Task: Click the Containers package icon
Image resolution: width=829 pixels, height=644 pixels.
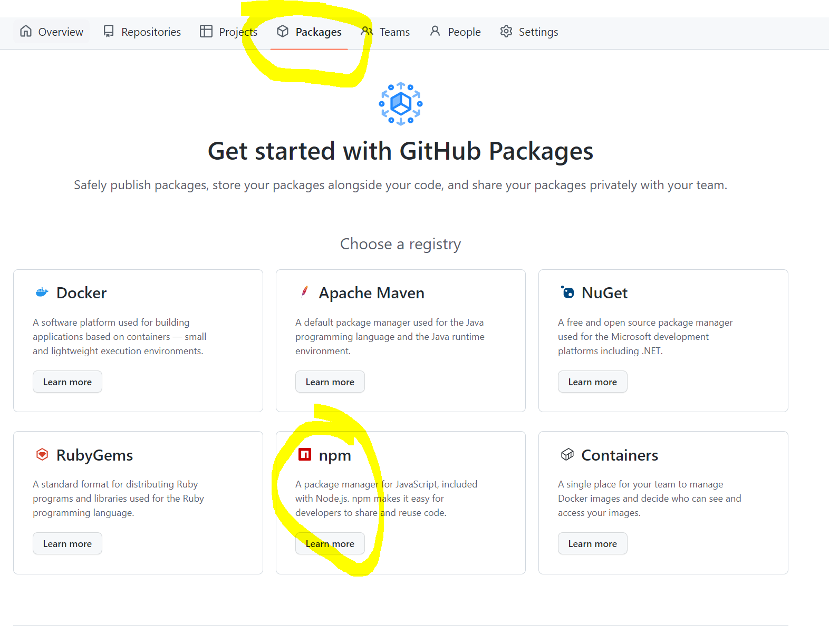Action: point(567,454)
